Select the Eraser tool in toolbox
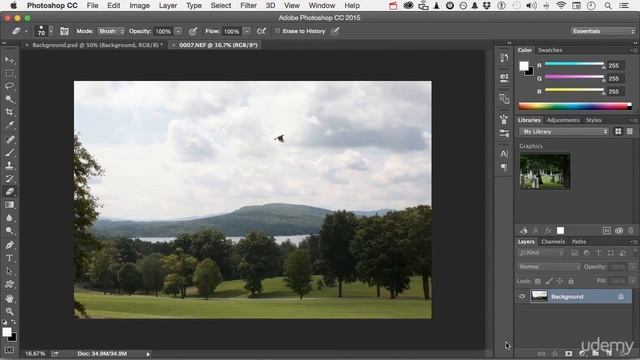This screenshot has height=360, width=640. [x=9, y=191]
